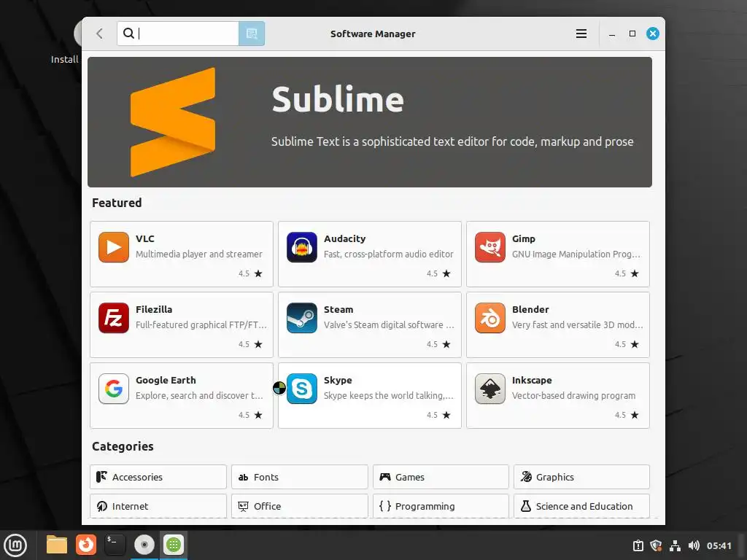747x560 pixels.
Task: Open the network tray icon
Action: [x=675, y=545]
